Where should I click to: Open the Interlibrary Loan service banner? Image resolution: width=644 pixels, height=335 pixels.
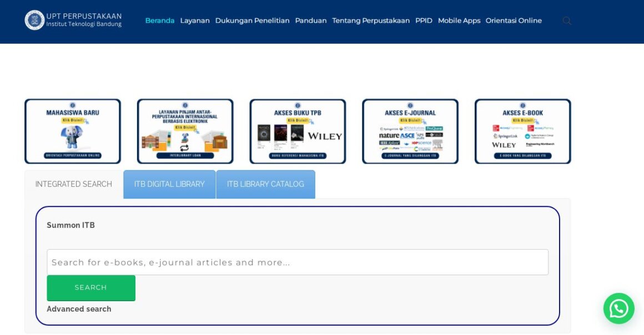(185, 131)
